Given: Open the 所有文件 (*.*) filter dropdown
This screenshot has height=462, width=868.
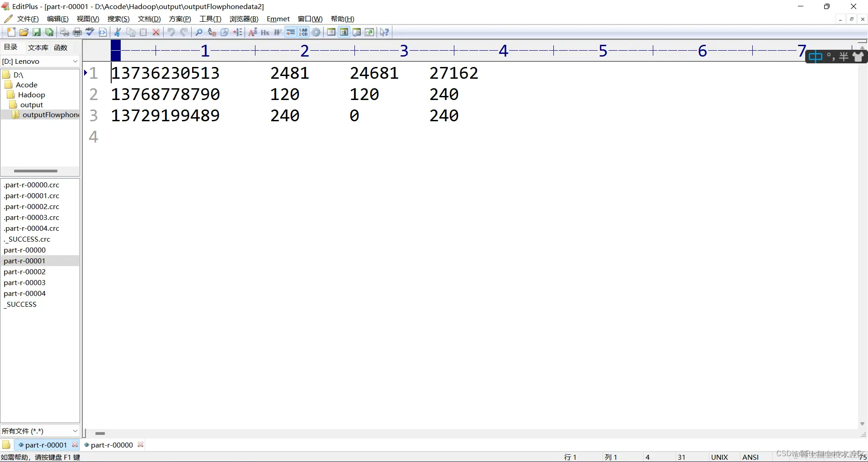Looking at the screenshot, I should pyautogui.click(x=75, y=431).
